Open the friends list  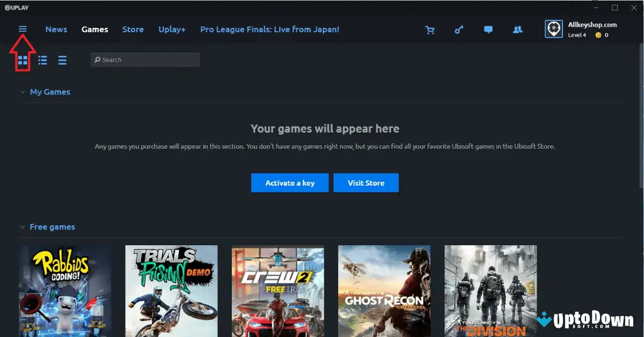pyautogui.click(x=517, y=30)
